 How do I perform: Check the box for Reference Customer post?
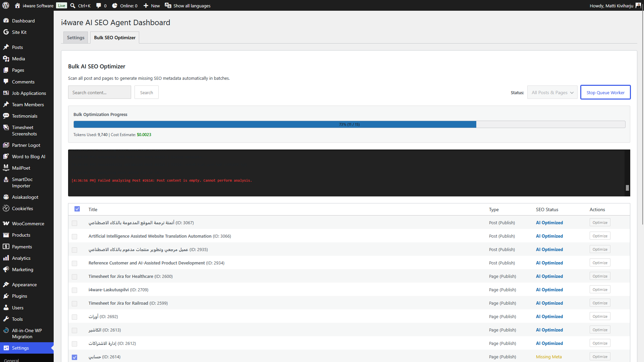pyautogui.click(x=74, y=263)
